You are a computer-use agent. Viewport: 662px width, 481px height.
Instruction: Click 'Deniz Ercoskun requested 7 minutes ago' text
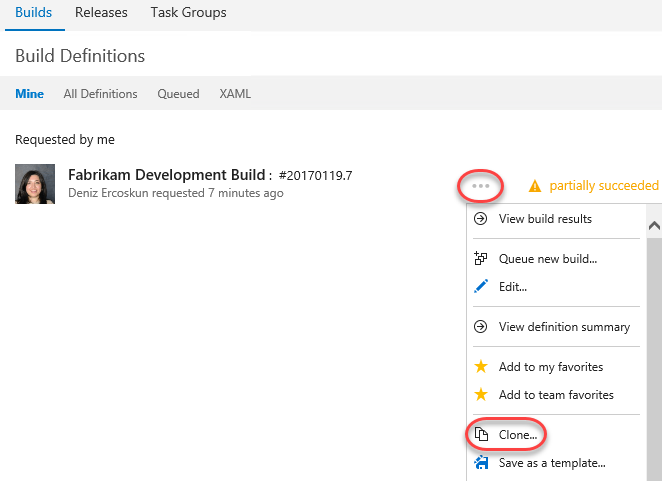[176, 193]
